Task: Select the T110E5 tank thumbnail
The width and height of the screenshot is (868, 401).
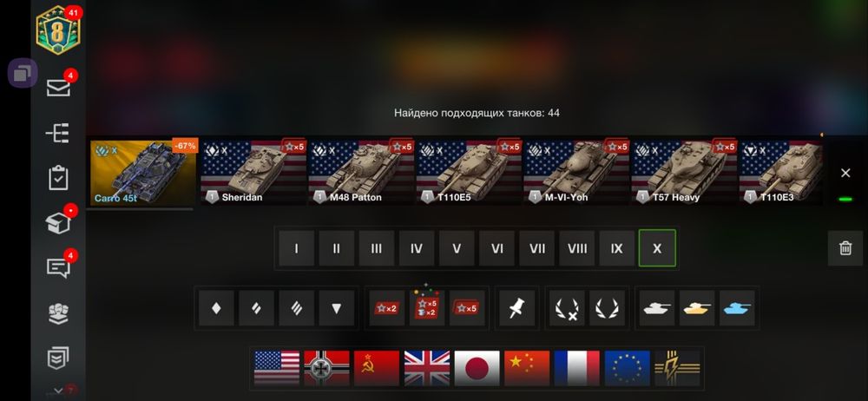Action: click(468, 173)
